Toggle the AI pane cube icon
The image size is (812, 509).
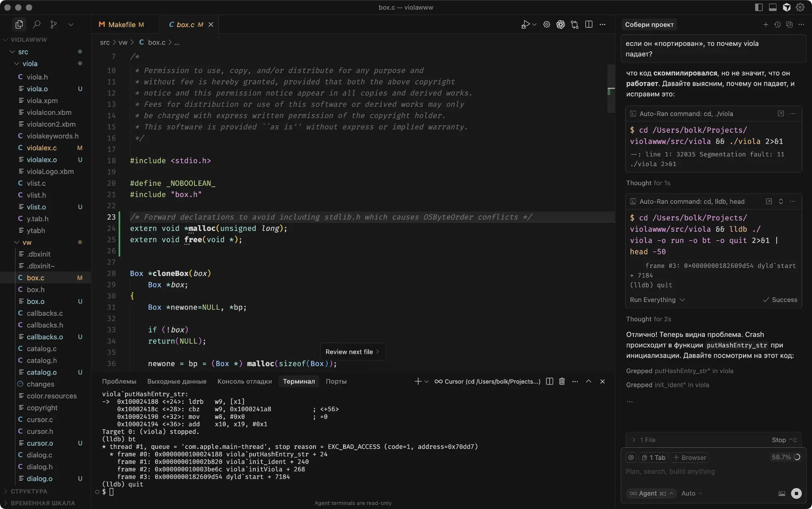point(786,7)
